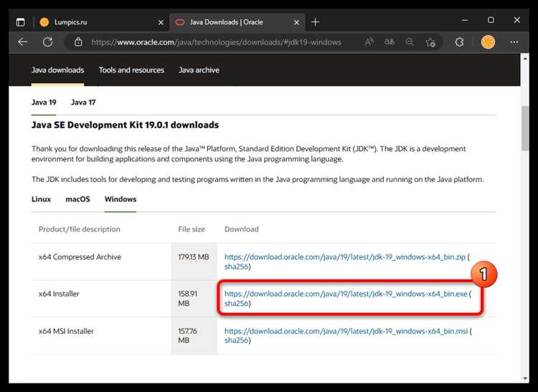538x392 pixels.
Task: Select the Linux OS tab
Action: [x=41, y=199]
